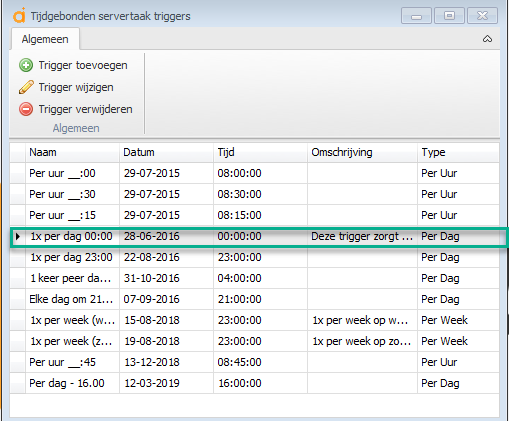This screenshot has height=421, width=509.
Task: Collapse the ribbon with the chevron arrow
Action: 487,39
